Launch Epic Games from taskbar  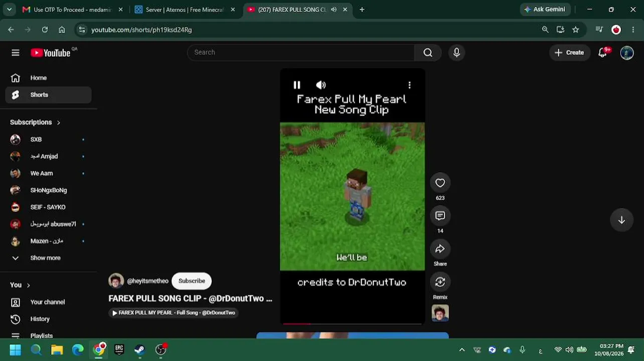pos(119,349)
